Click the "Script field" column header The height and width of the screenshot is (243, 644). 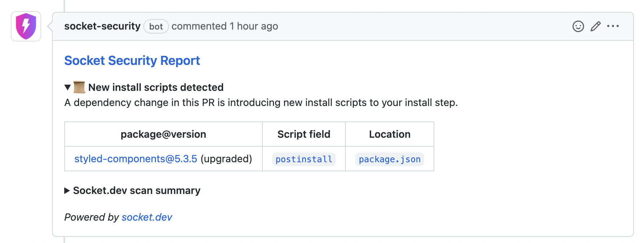click(x=304, y=134)
